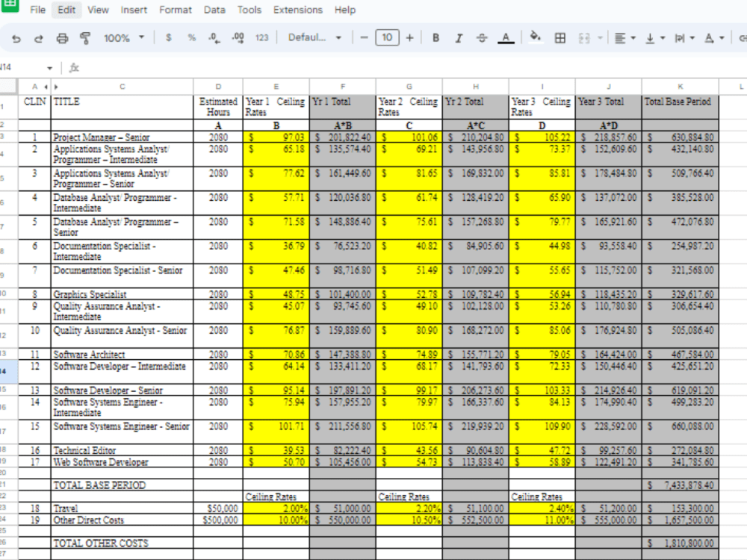
Task: Increase decimal places icon
Action: (x=238, y=38)
